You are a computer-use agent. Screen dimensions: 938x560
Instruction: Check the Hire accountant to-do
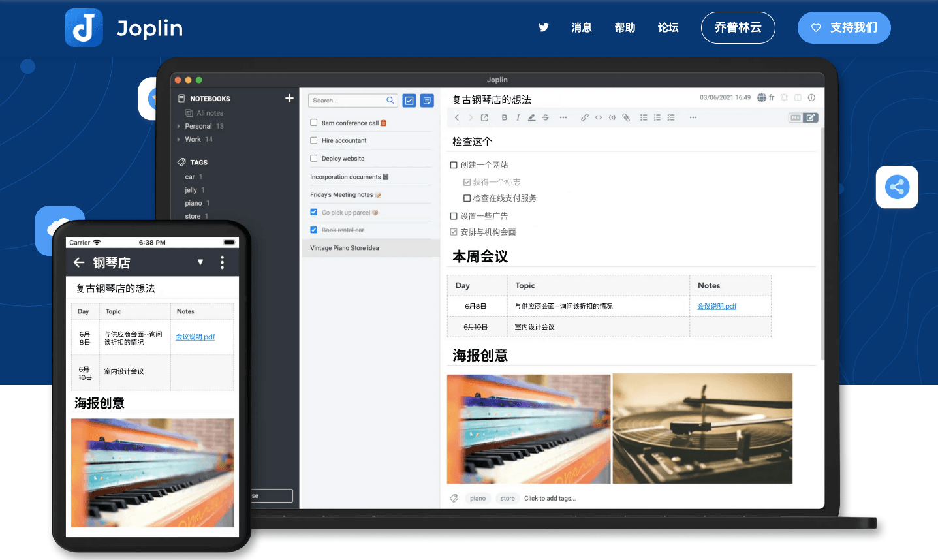(x=314, y=140)
